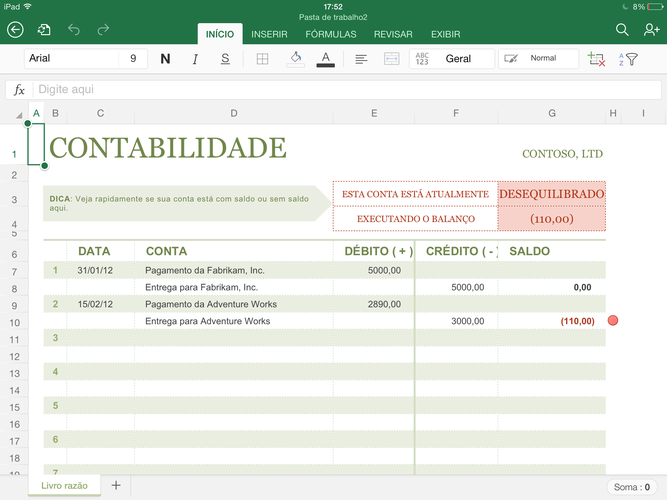Select all cells corner triangle
Image resolution: width=667 pixels, height=500 pixels.
tap(19, 115)
